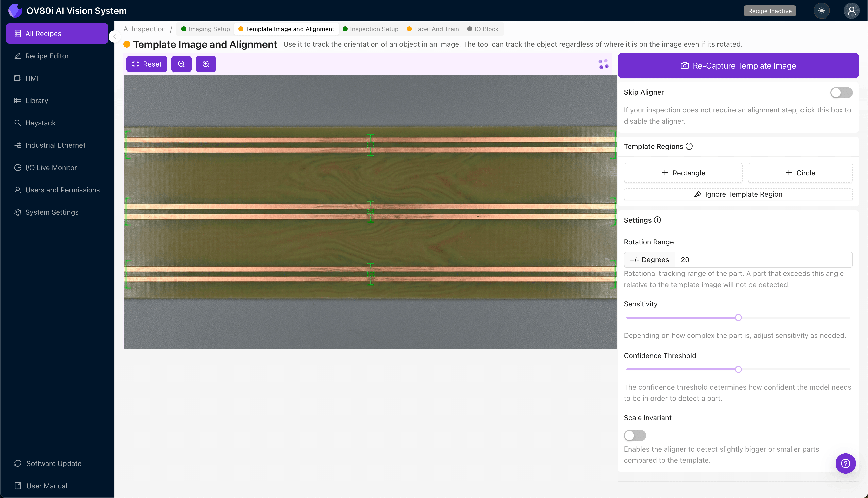Turn on Scale Invariant switch
This screenshot has width=868, height=498.
click(635, 435)
